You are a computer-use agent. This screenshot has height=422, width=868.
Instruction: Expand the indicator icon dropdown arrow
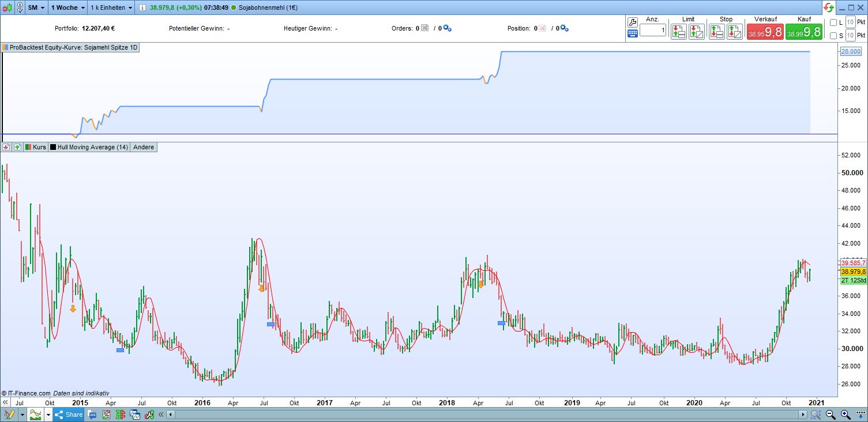click(47, 415)
